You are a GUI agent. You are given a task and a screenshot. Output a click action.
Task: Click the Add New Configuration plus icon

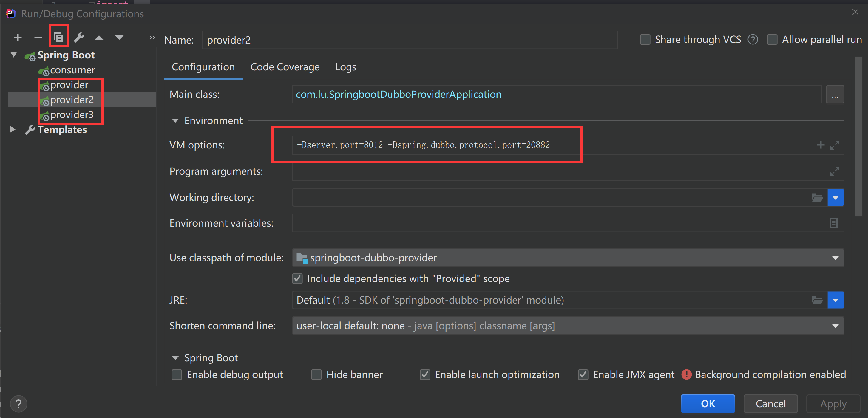[x=18, y=37]
